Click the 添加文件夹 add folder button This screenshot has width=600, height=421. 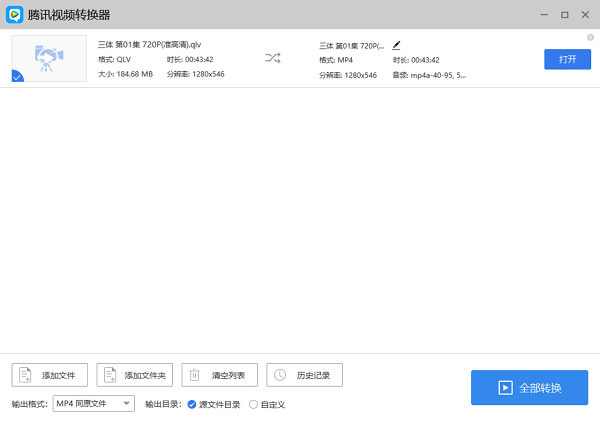tap(135, 375)
